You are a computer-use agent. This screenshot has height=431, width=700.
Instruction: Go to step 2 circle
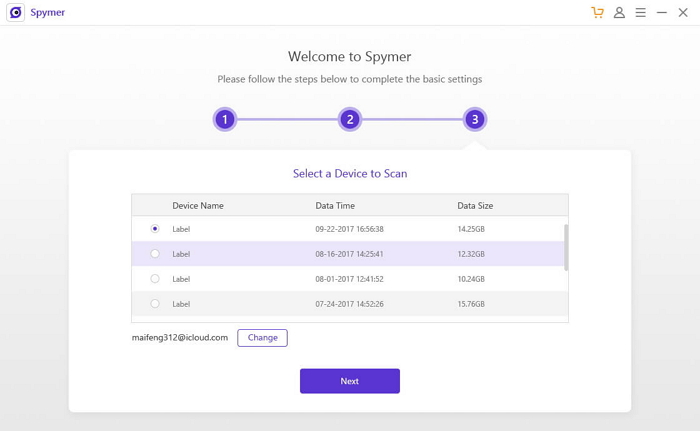pos(349,120)
